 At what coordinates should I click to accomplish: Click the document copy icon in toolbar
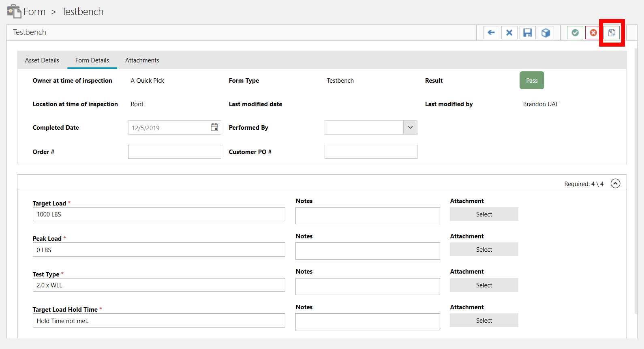tap(612, 33)
